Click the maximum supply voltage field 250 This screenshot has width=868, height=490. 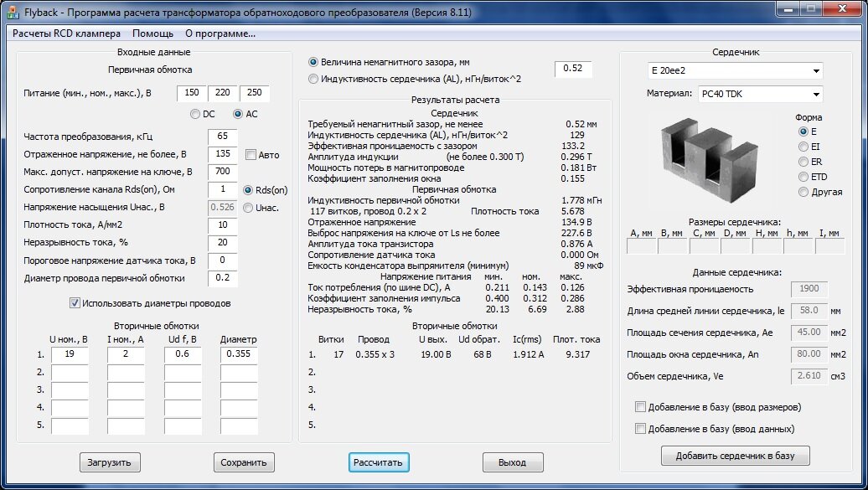255,93
